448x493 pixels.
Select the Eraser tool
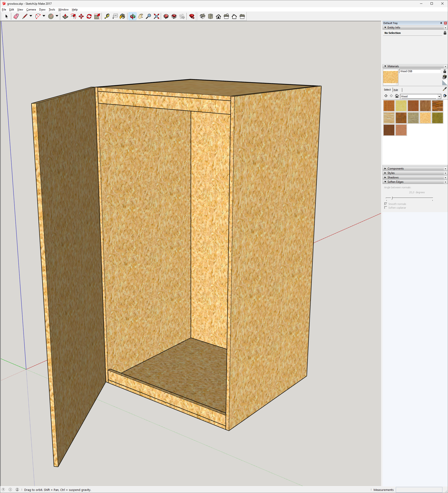point(16,16)
